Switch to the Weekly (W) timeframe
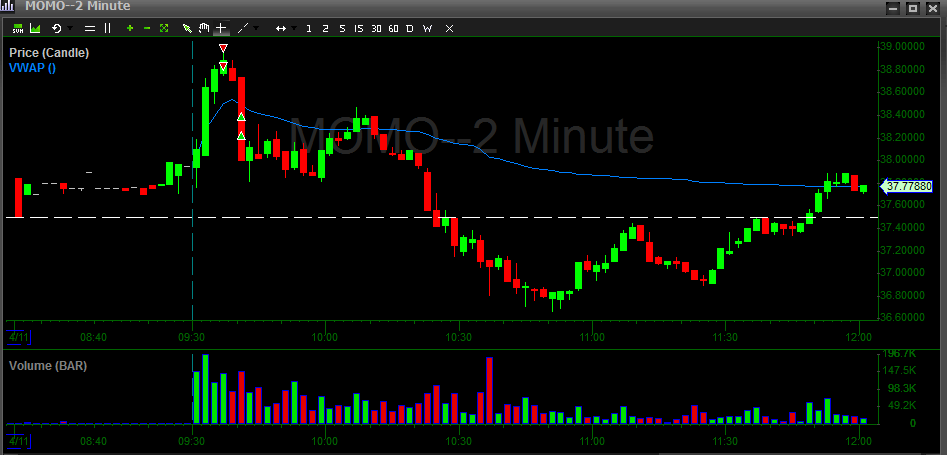 [x=428, y=28]
